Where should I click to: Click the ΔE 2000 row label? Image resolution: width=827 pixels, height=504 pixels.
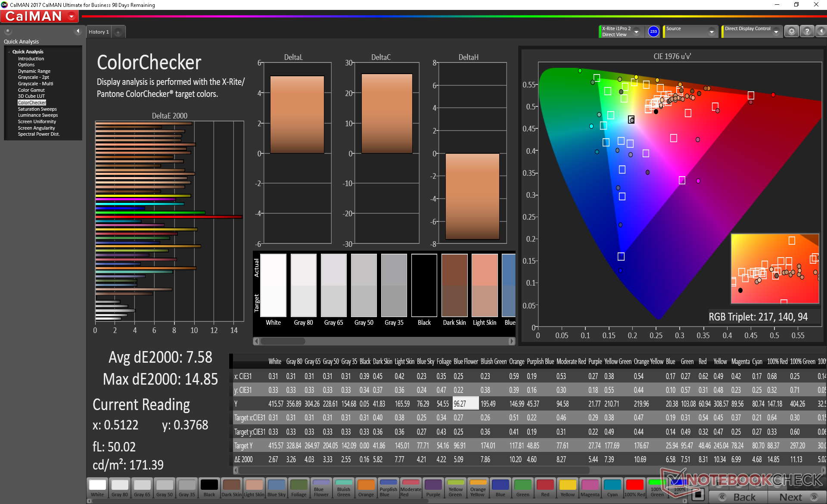243,460
